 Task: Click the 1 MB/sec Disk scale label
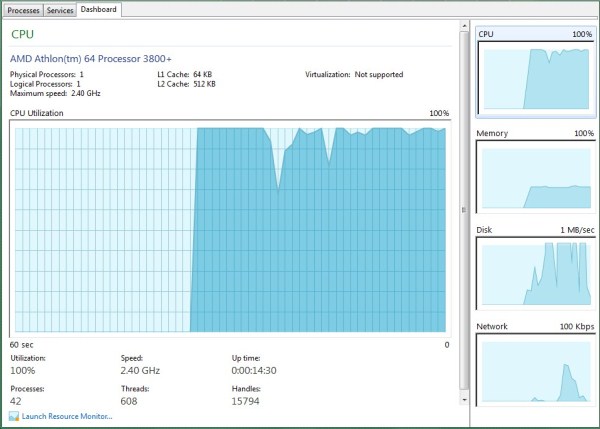click(x=577, y=230)
